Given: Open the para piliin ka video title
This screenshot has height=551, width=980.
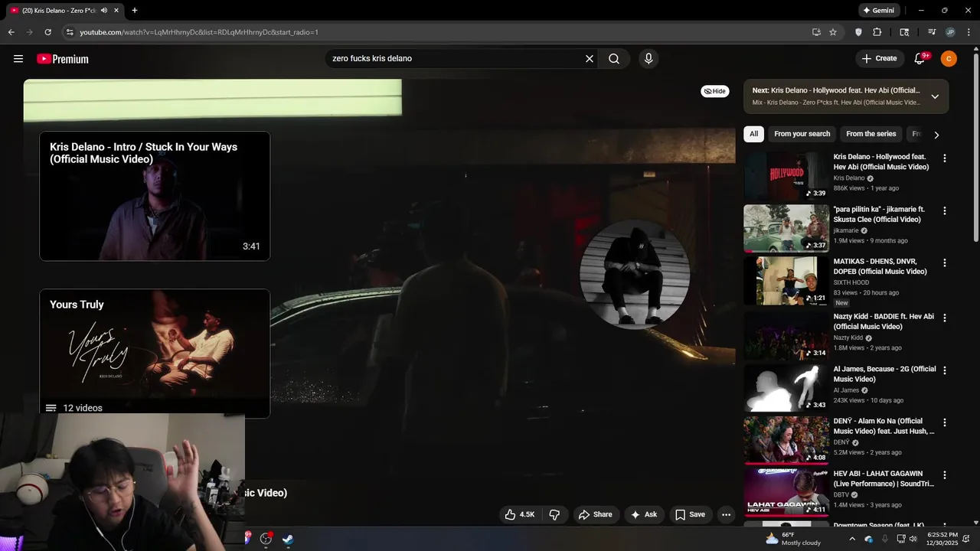Looking at the screenshot, I should click(x=879, y=214).
